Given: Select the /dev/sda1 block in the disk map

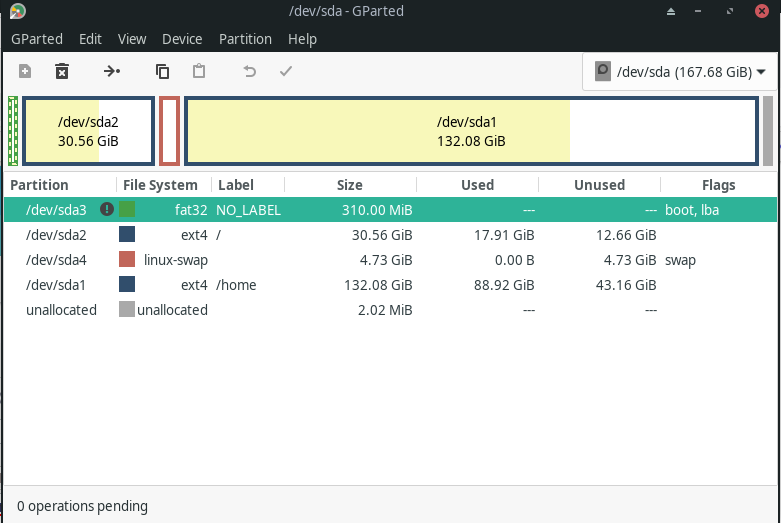Looking at the screenshot, I should point(471,131).
